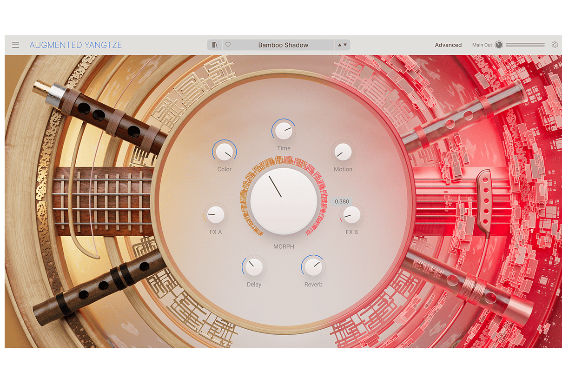Click the Main Out label
The width and height of the screenshot is (562, 392).
(482, 45)
